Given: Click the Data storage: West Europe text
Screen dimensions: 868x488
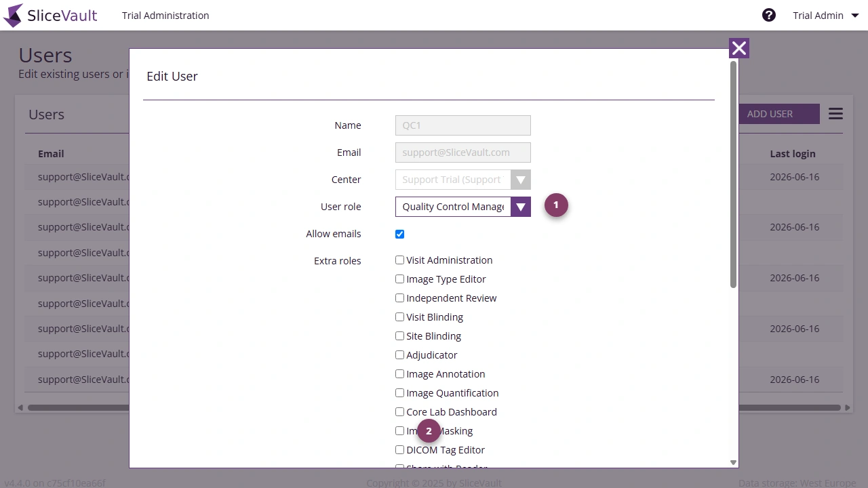Looking at the screenshot, I should tap(797, 483).
